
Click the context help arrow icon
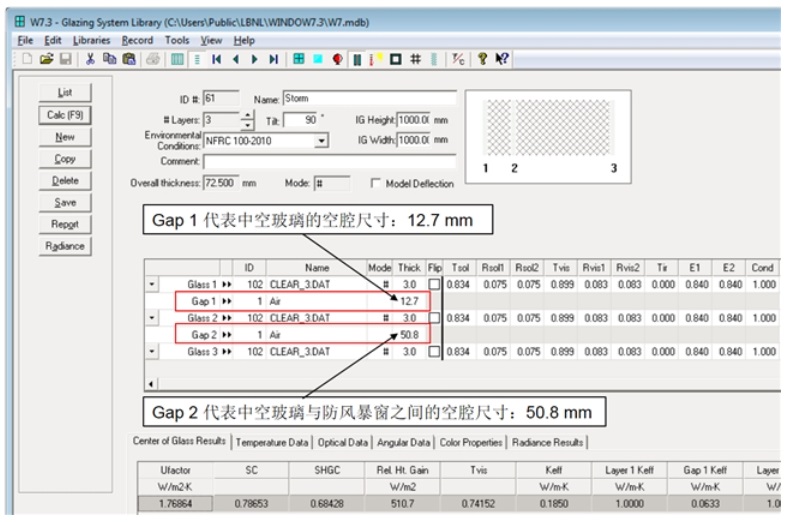coord(501,59)
